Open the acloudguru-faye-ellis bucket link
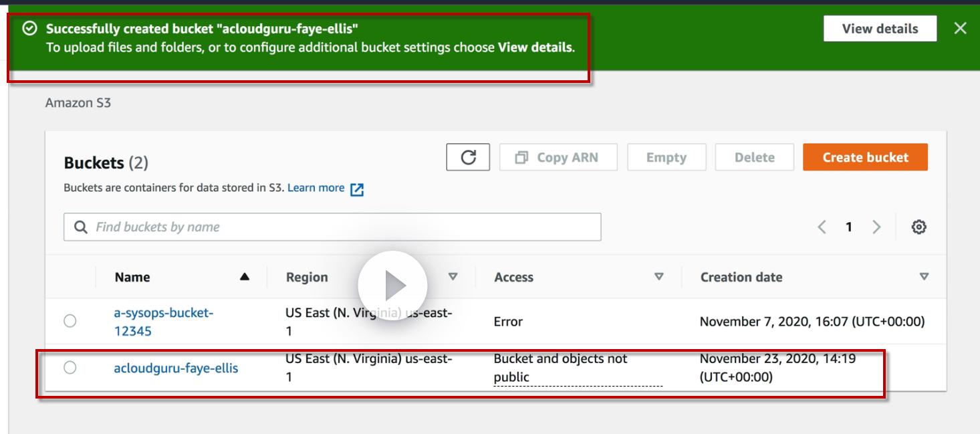980x434 pixels. [x=176, y=368]
